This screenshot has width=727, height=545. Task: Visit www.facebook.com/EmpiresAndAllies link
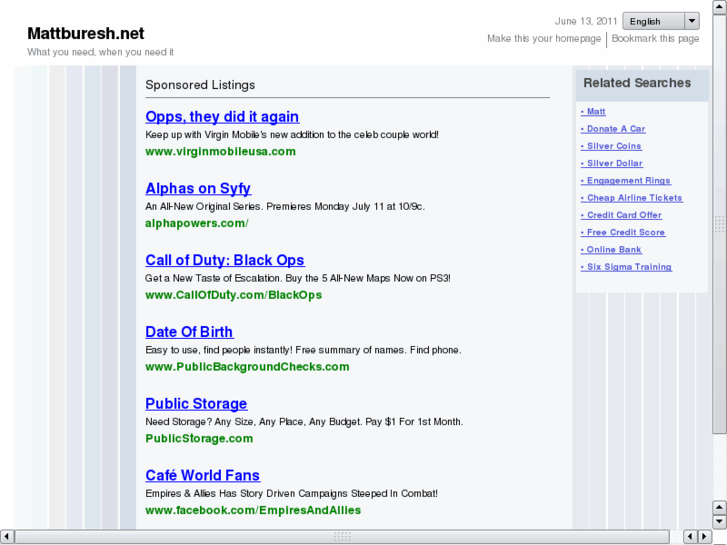click(x=253, y=510)
